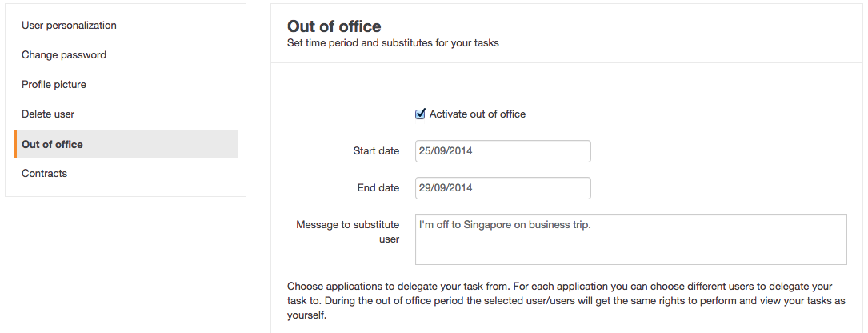Open Contracts section

pyautogui.click(x=44, y=174)
